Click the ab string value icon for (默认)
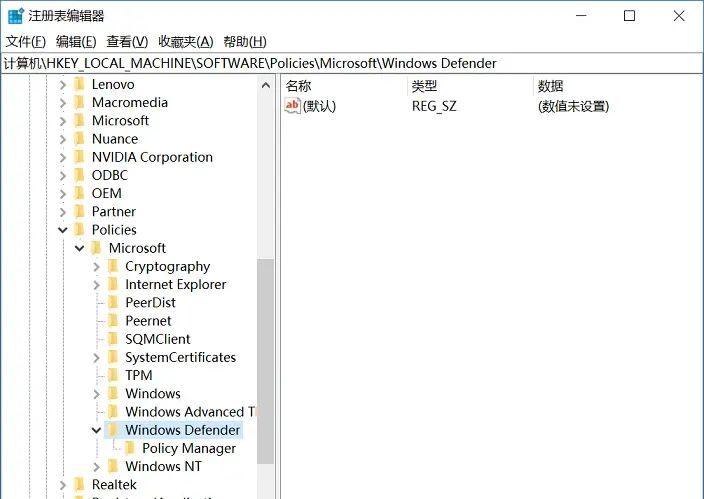The width and height of the screenshot is (704, 499). [x=292, y=106]
